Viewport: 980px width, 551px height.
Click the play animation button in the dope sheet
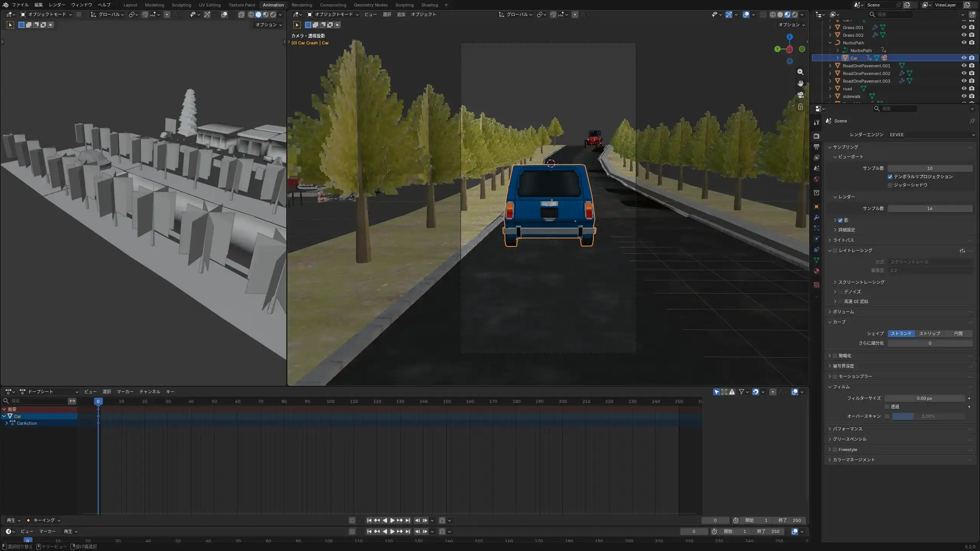[392, 520]
